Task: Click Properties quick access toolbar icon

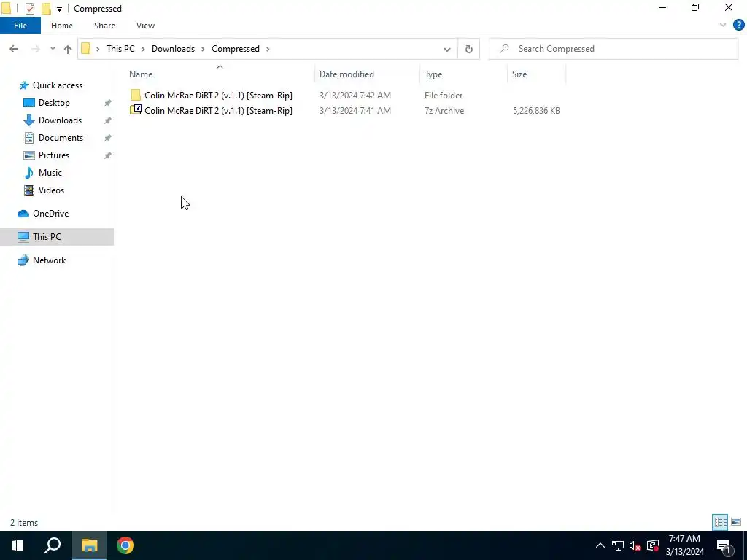Action: coord(30,9)
